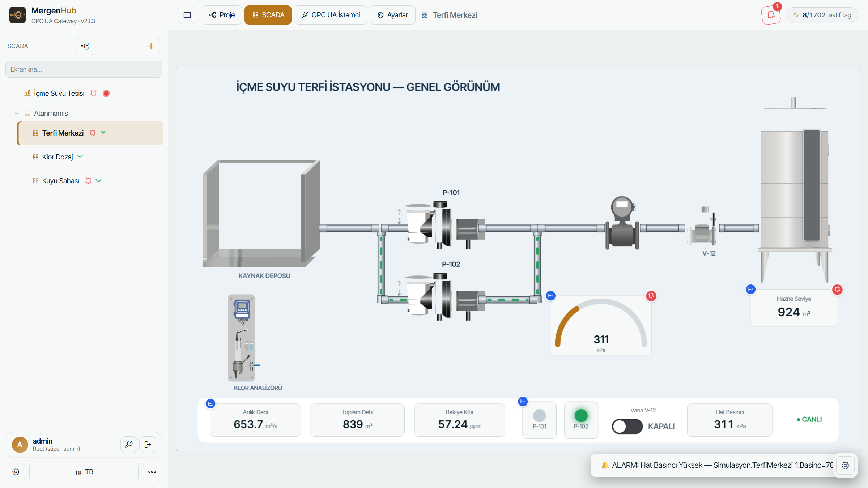Toggle the sidebar panel icon
This screenshot has height=488, width=868.
pyautogui.click(x=187, y=15)
